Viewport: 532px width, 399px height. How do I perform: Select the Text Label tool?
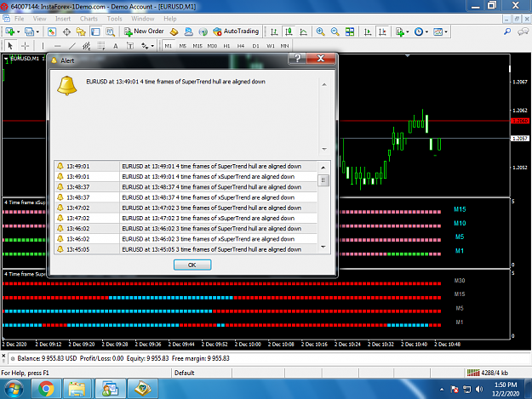[130, 46]
